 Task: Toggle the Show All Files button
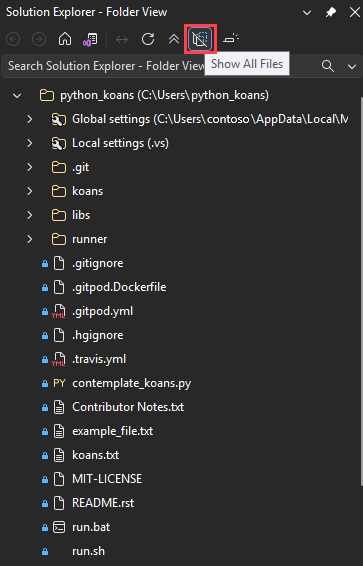[x=200, y=39]
